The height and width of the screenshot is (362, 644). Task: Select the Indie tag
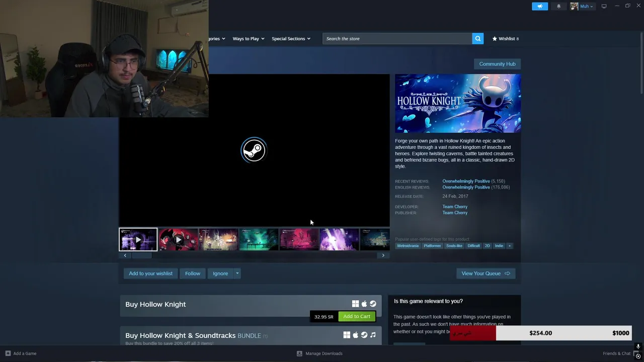point(499,246)
